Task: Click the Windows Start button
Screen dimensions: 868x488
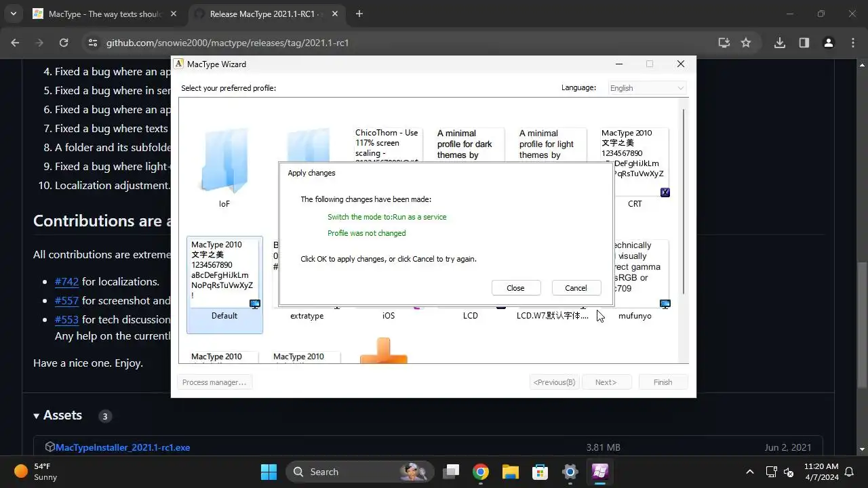Action: pos(269,472)
